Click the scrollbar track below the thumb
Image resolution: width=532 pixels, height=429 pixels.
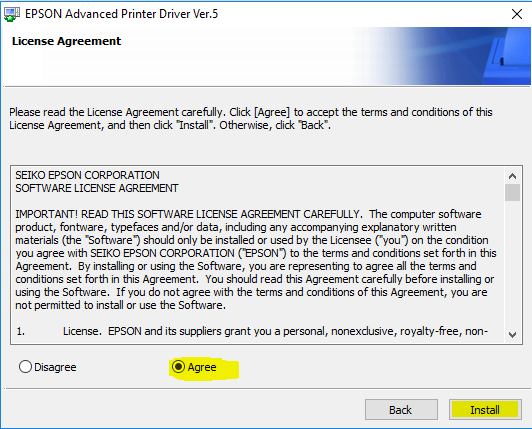(512, 264)
